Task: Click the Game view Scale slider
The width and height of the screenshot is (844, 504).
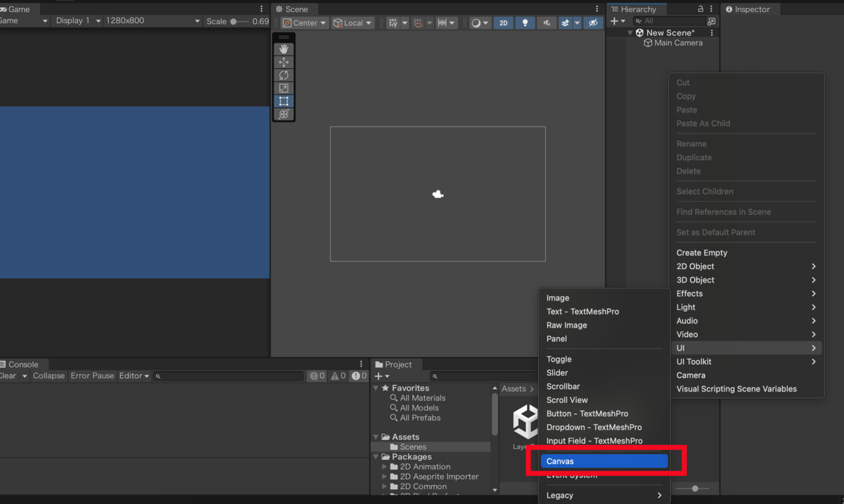Action: point(239,21)
